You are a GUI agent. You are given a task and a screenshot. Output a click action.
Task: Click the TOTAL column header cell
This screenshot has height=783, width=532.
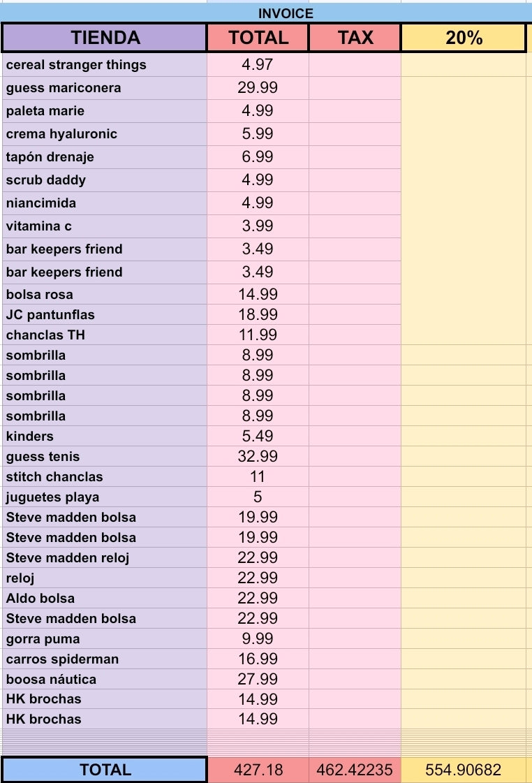(x=258, y=38)
